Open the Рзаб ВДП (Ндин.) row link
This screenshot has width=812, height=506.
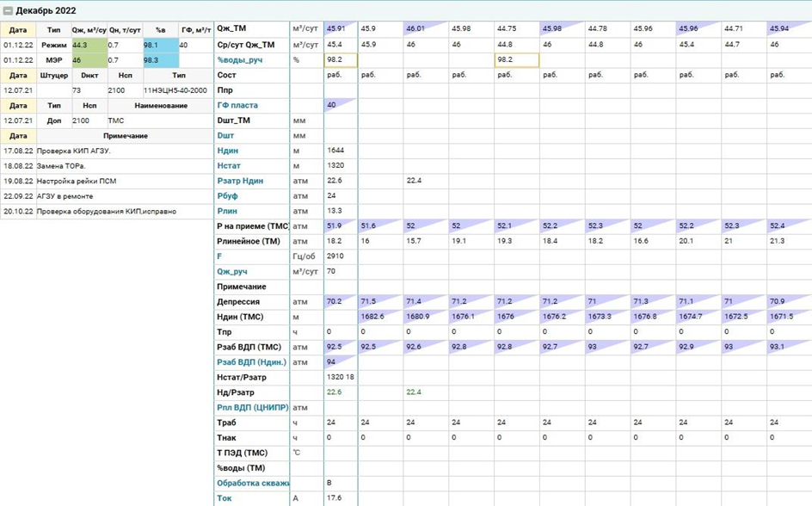click(250, 361)
